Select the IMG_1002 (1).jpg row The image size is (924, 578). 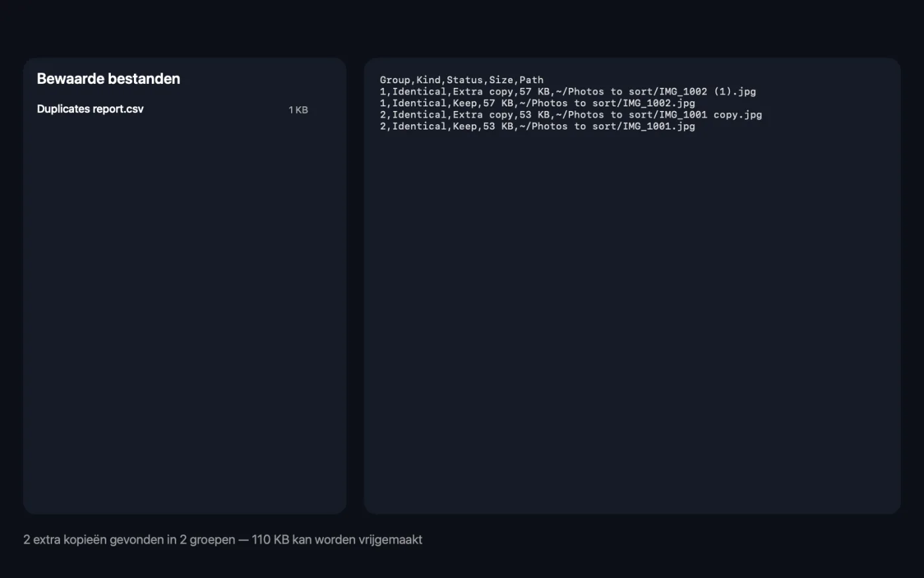568,92
